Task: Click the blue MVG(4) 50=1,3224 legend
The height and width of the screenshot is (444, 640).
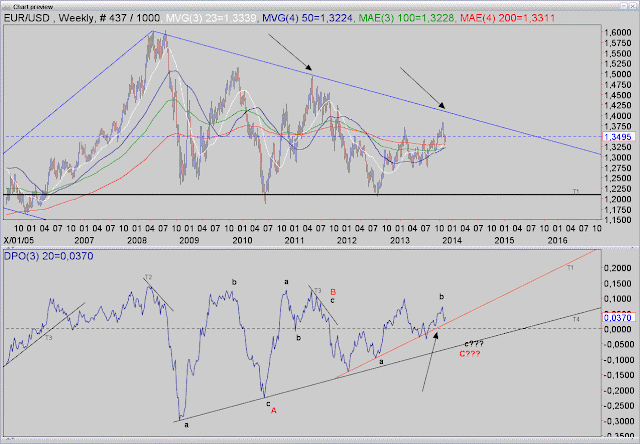Action: click(x=307, y=18)
